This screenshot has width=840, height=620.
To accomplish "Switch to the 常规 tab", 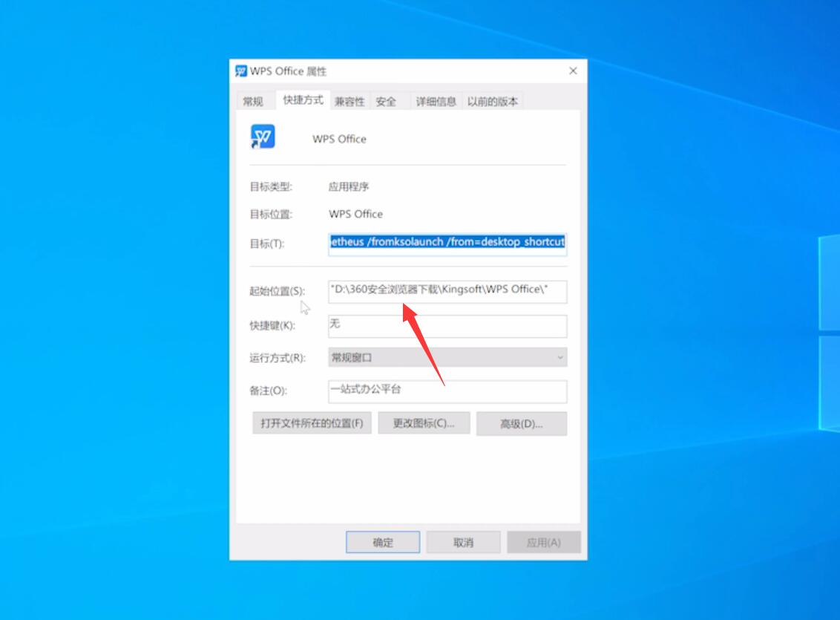I will pyautogui.click(x=253, y=101).
